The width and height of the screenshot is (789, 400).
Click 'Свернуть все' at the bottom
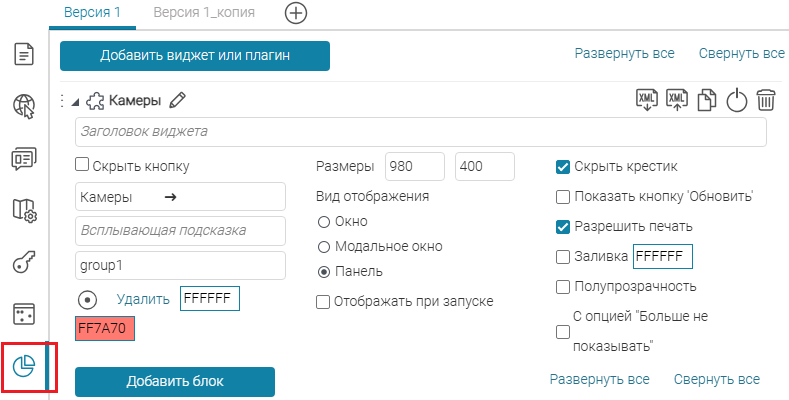[716, 379]
